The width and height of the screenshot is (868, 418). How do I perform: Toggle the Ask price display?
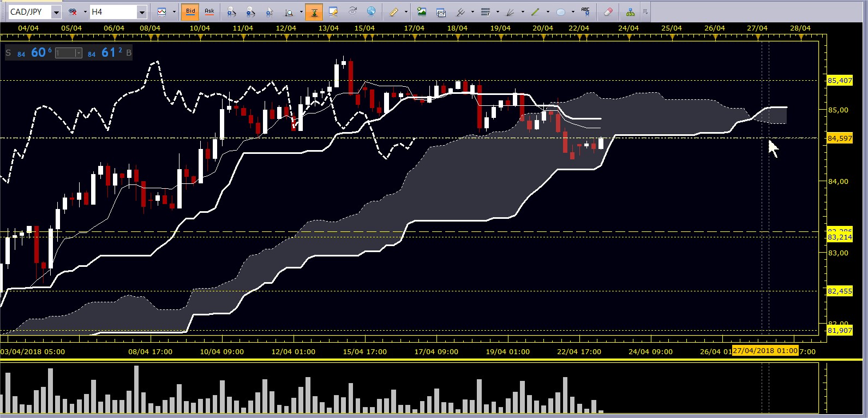pyautogui.click(x=209, y=11)
